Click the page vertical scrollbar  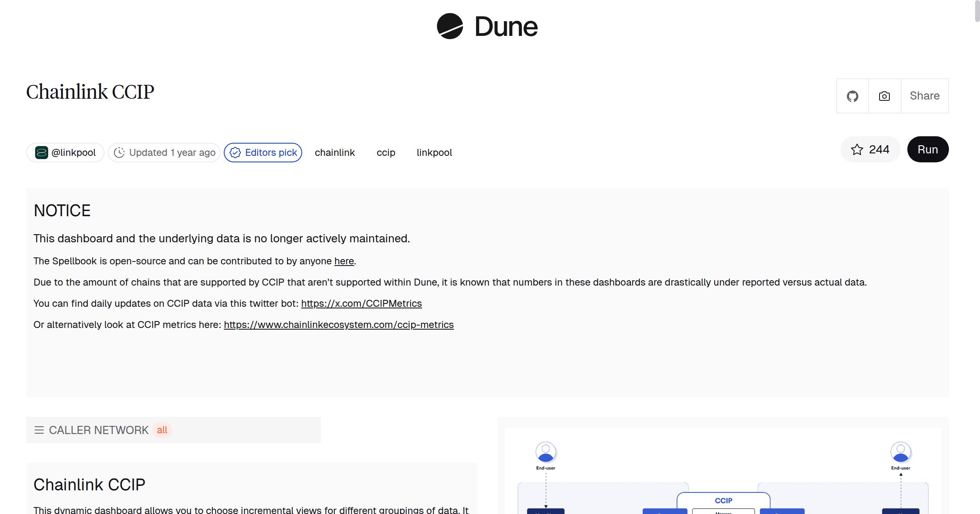point(977,11)
